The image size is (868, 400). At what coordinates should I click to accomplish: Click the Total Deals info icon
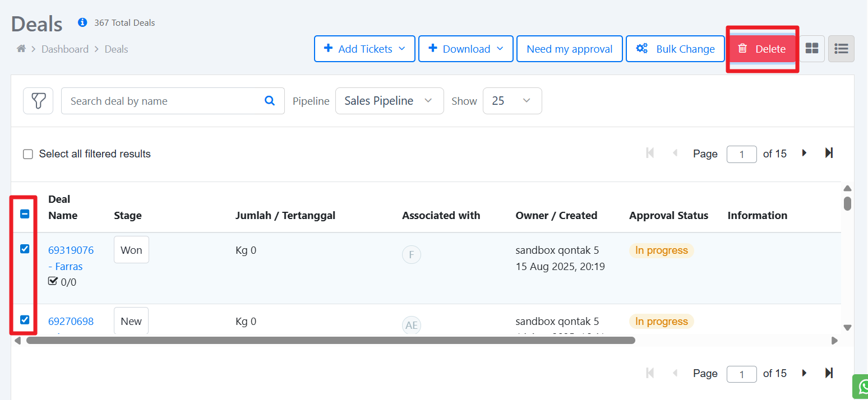coord(83,23)
